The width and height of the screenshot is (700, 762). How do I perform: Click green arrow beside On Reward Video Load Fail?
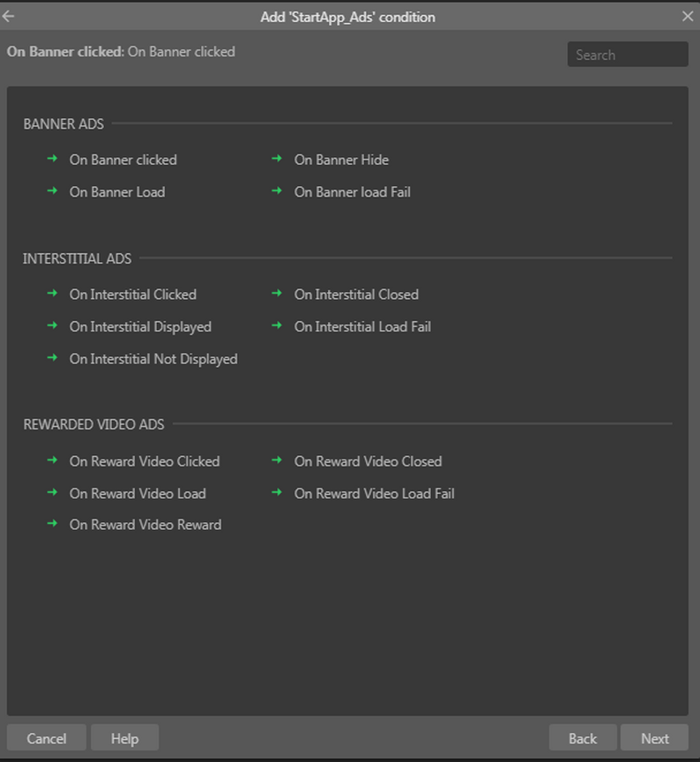[277, 493]
